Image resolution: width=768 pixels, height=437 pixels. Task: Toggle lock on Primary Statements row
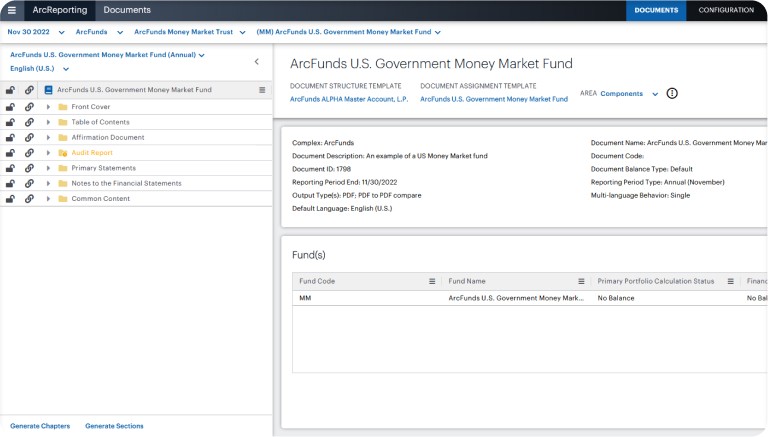click(x=10, y=168)
